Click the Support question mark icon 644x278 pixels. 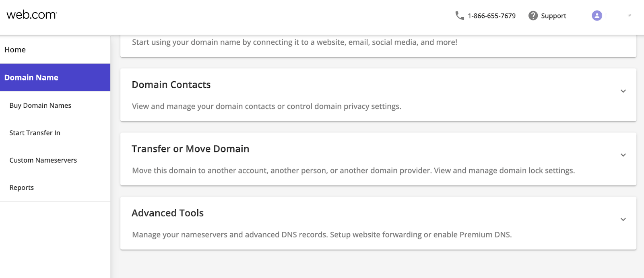pyautogui.click(x=533, y=15)
